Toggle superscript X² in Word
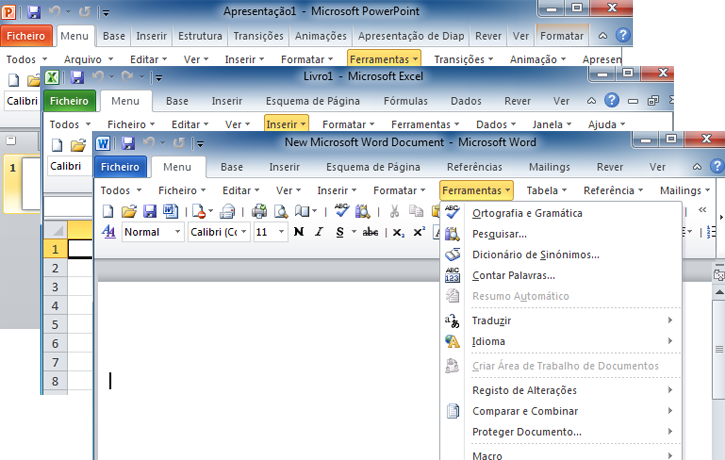This screenshot has height=460, width=725. [419, 232]
